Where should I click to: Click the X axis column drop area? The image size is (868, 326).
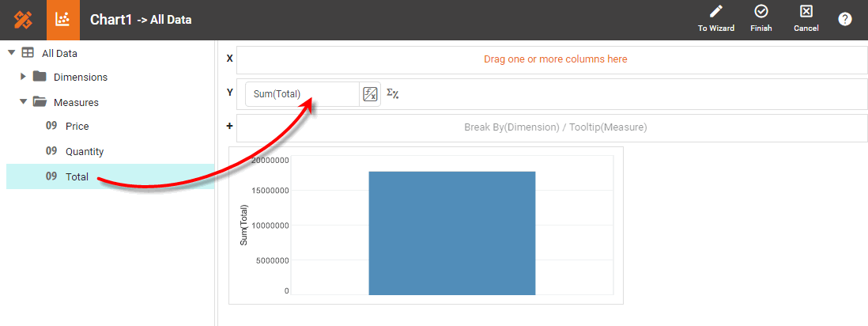[x=555, y=59]
